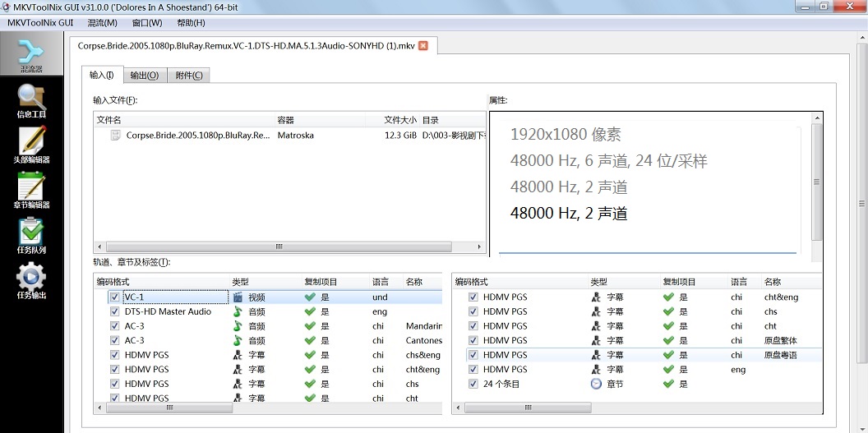Toggle the 24 个条目 chapters checkbox
The image size is (868, 433).
[x=473, y=384]
